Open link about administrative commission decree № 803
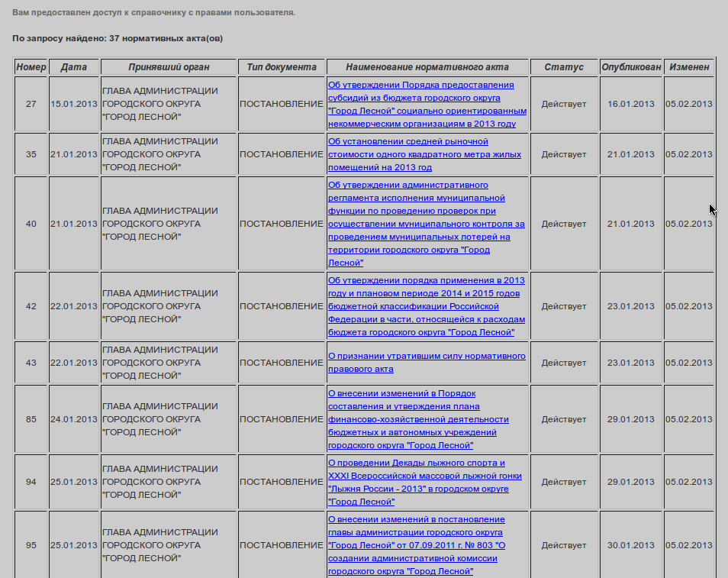This screenshot has height=578, width=728. [x=417, y=545]
